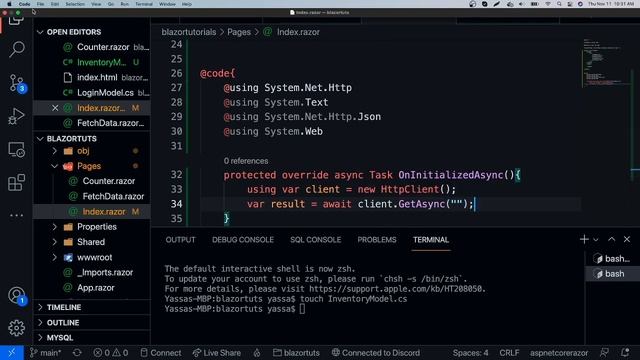
Task: Open Manage gear settings
Action: [x=16, y=328]
